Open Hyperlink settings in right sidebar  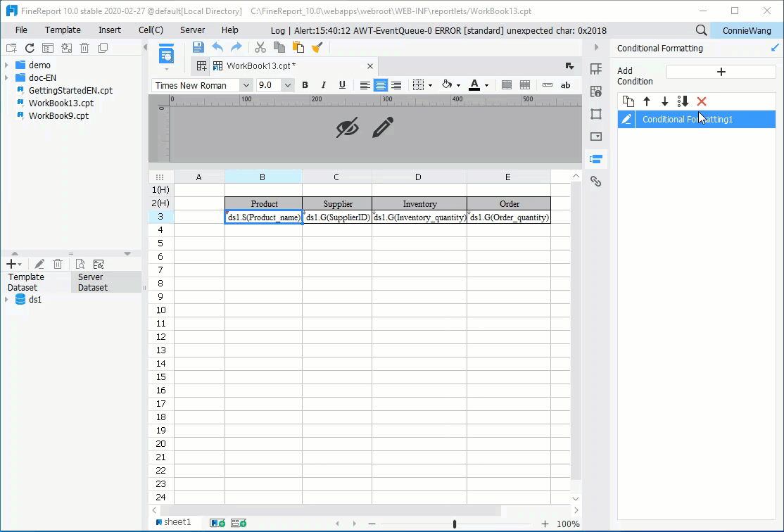point(596,182)
